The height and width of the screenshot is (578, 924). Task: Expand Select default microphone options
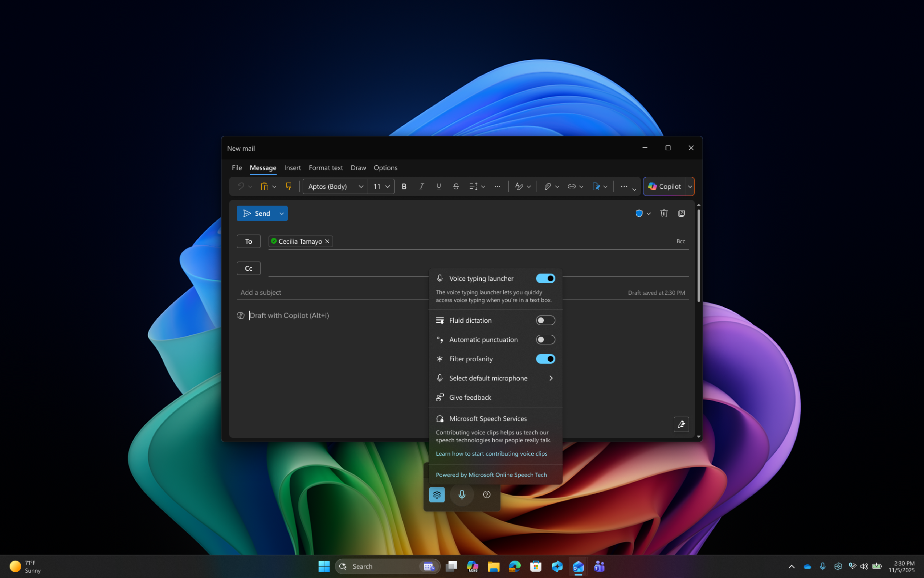[551, 378]
